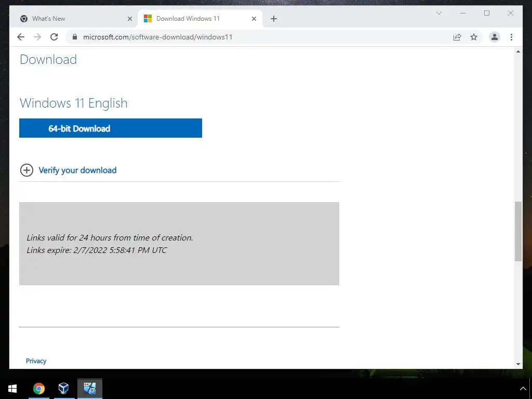Click the Links valid for 24 hours text
This screenshot has height=399, width=532.
point(110,238)
